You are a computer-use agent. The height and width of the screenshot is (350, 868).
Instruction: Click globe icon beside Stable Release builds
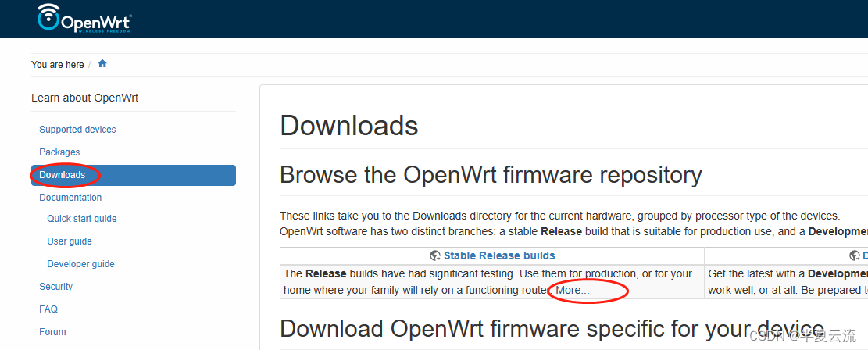pyautogui.click(x=435, y=255)
